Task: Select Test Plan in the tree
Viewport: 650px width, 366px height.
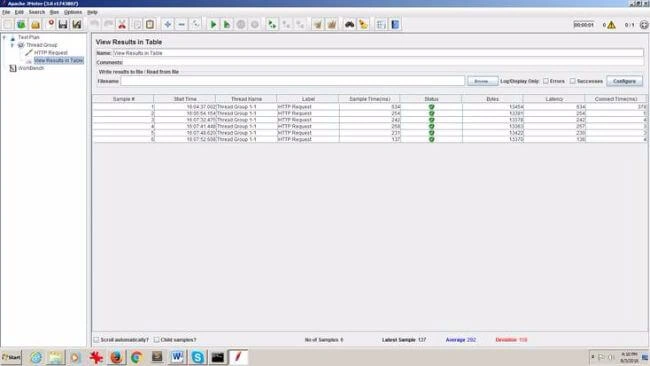Action: tap(29, 37)
